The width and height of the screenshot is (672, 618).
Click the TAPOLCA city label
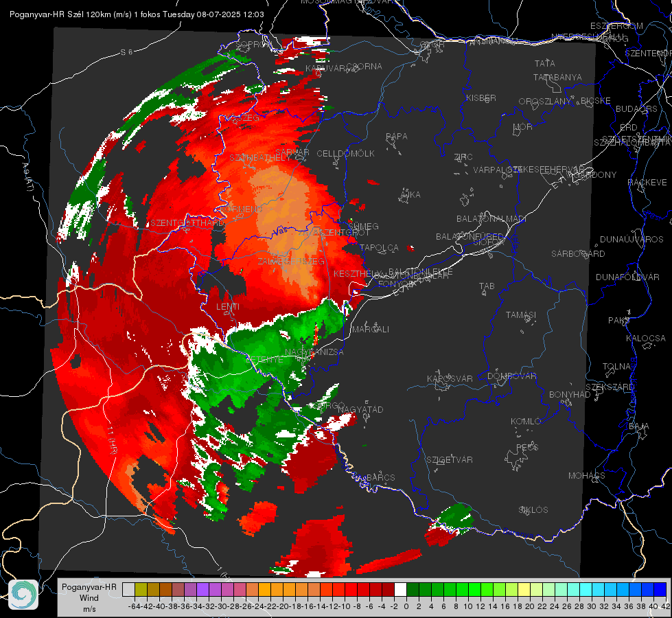point(379,247)
